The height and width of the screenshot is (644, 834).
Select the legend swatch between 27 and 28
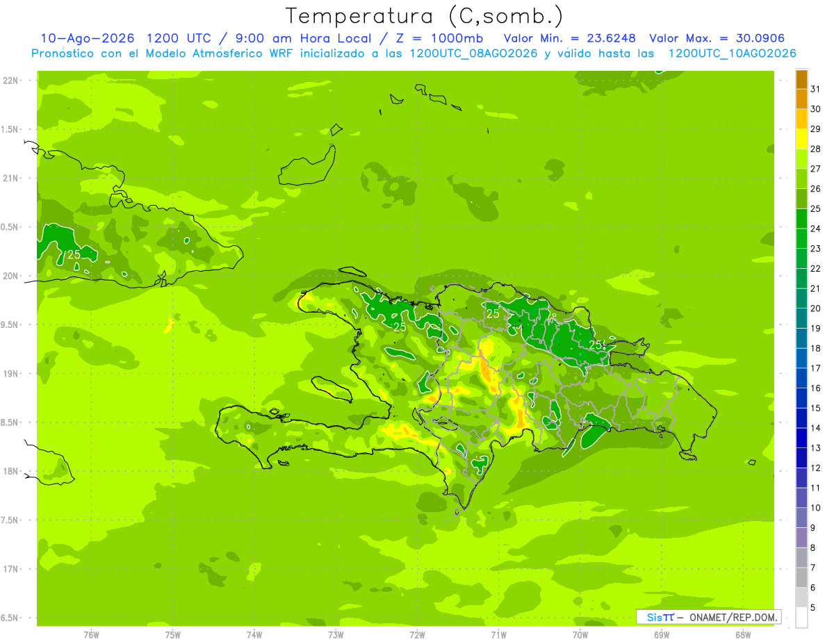(x=801, y=158)
